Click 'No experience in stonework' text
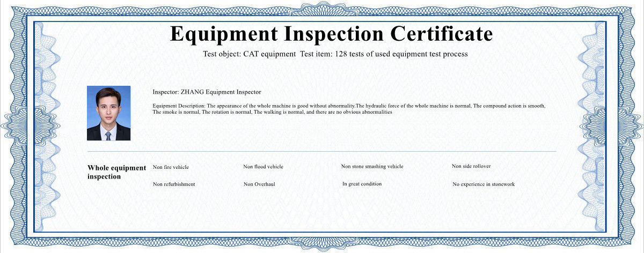Viewport: 644px width, 253px height. [484, 184]
